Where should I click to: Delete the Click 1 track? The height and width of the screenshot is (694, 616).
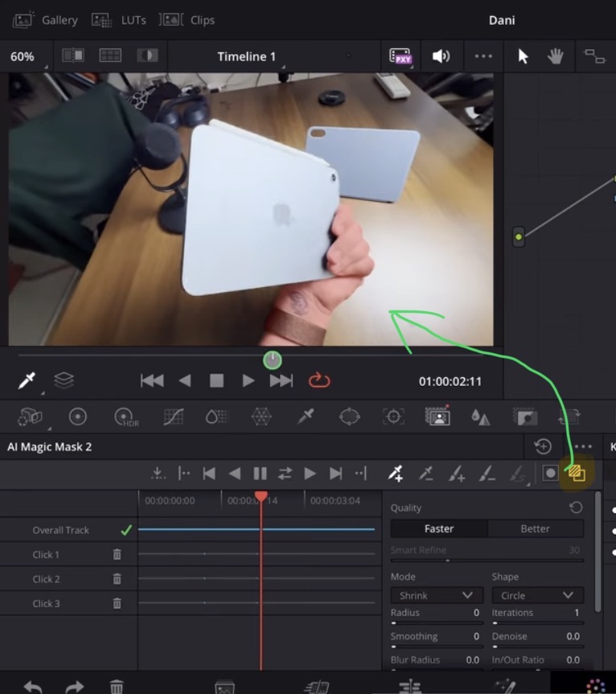click(x=117, y=555)
